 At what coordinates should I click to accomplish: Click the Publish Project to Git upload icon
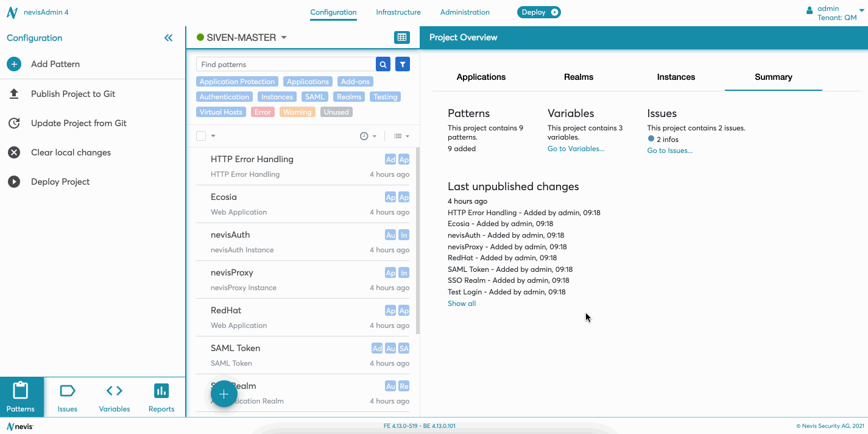pos(14,94)
